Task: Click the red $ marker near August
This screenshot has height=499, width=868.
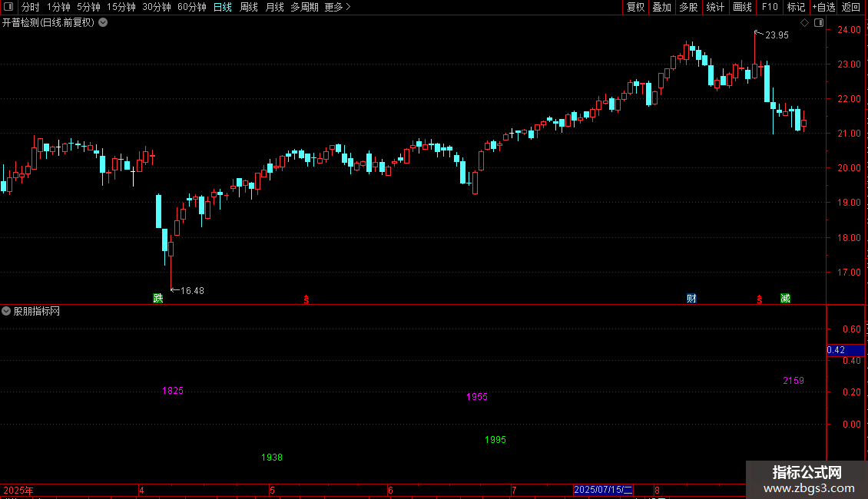Action: (x=760, y=299)
